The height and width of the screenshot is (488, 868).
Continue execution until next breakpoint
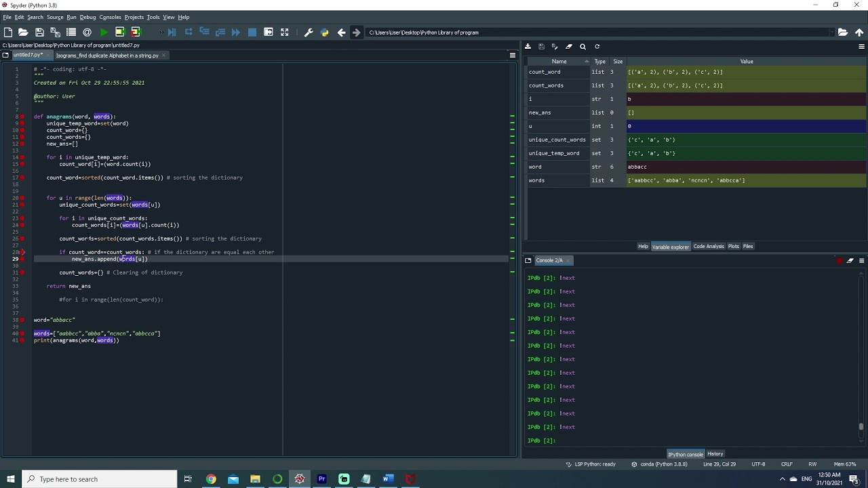(236, 32)
